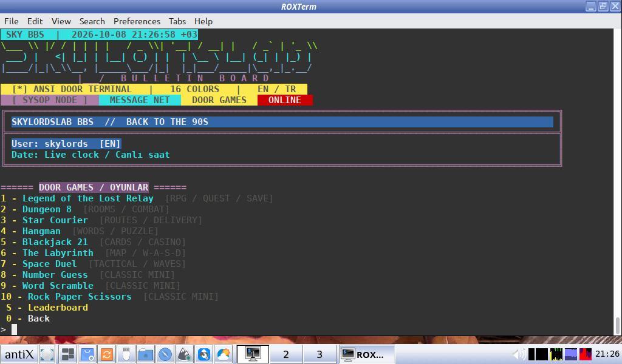Click the USB drive icon in taskbar

126,354
